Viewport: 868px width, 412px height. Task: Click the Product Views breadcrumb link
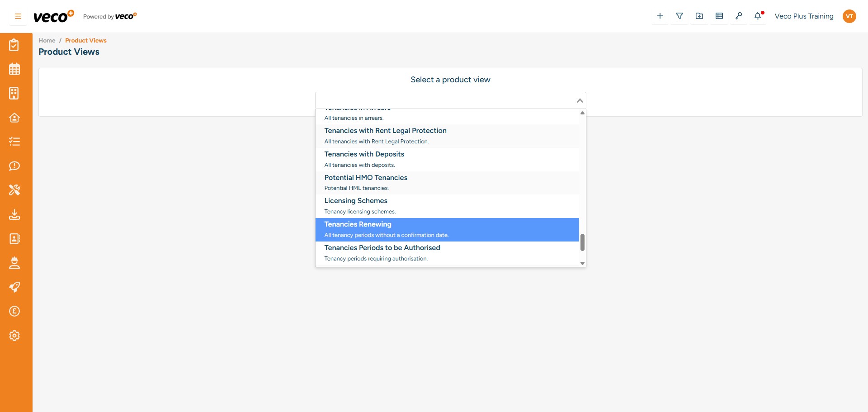(85, 40)
